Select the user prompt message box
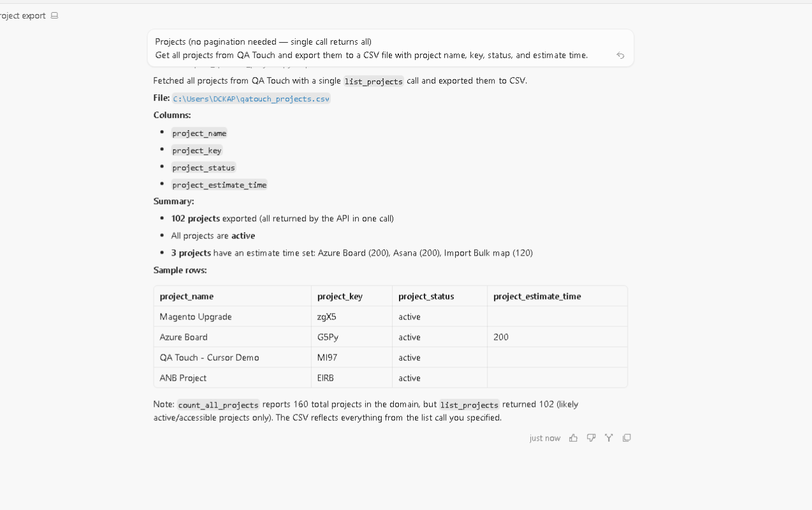This screenshot has height=510, width=812. tap(391, 48)
